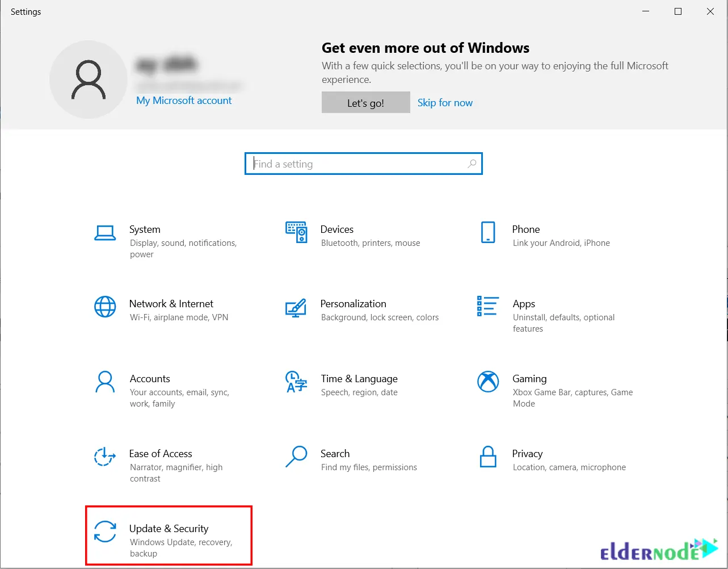Select the Update & Security title

pos(169,529)
